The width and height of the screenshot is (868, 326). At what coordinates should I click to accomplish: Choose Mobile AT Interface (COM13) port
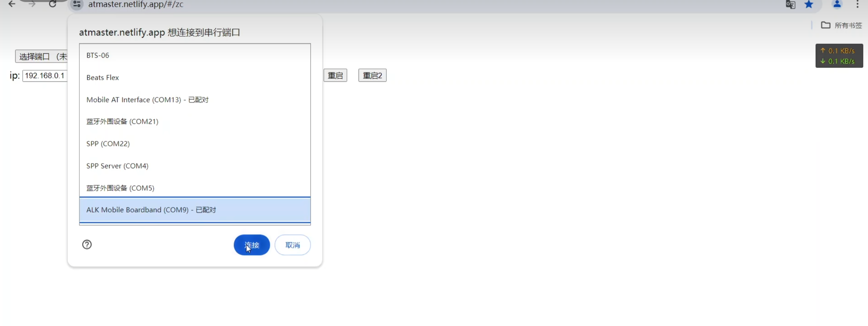(x=195, y=99)
